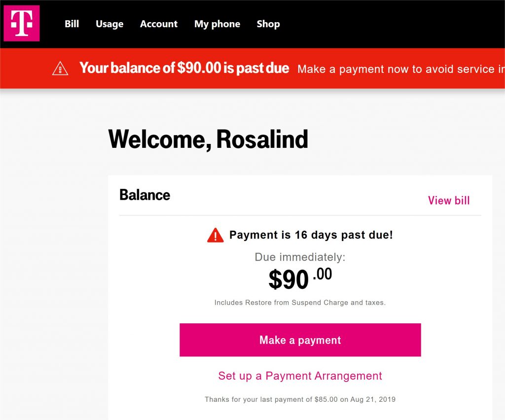Click the banner's outlined warning triangle icon

click(x=60, y=69)
